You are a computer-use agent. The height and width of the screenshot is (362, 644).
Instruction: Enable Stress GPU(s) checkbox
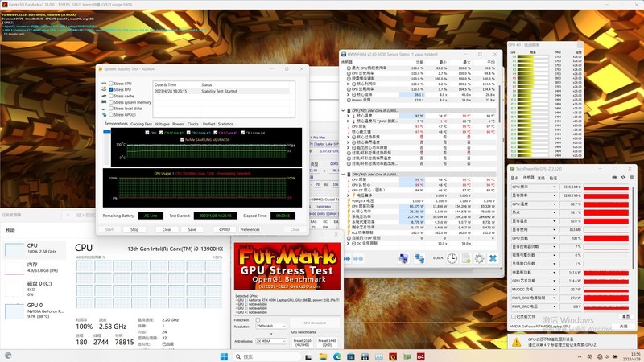(x=111, y=114)
